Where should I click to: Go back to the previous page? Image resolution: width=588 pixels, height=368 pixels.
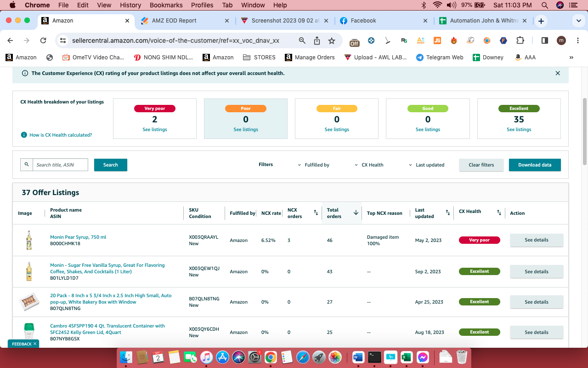[11, 40]
